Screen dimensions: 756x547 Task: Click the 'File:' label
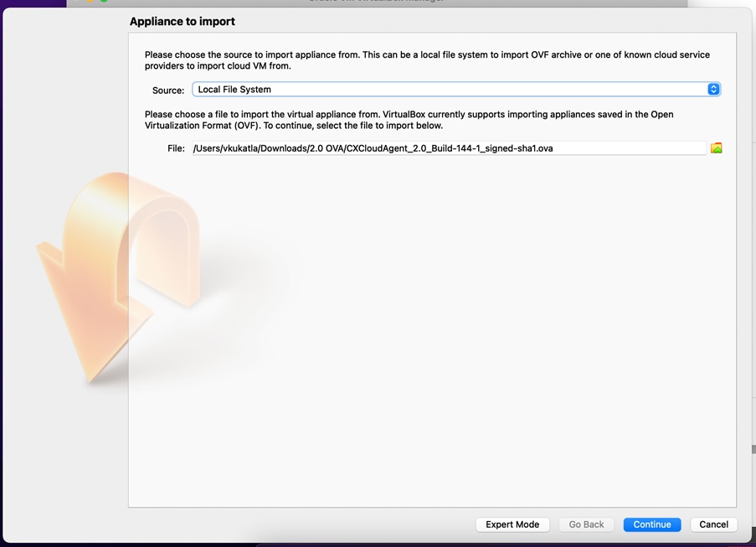(x=176, y=148)
